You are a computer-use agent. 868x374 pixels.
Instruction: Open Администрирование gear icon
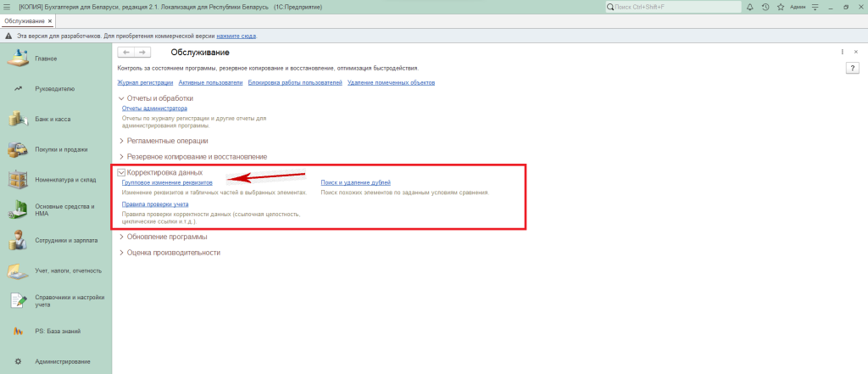click(x=18, y=361)
